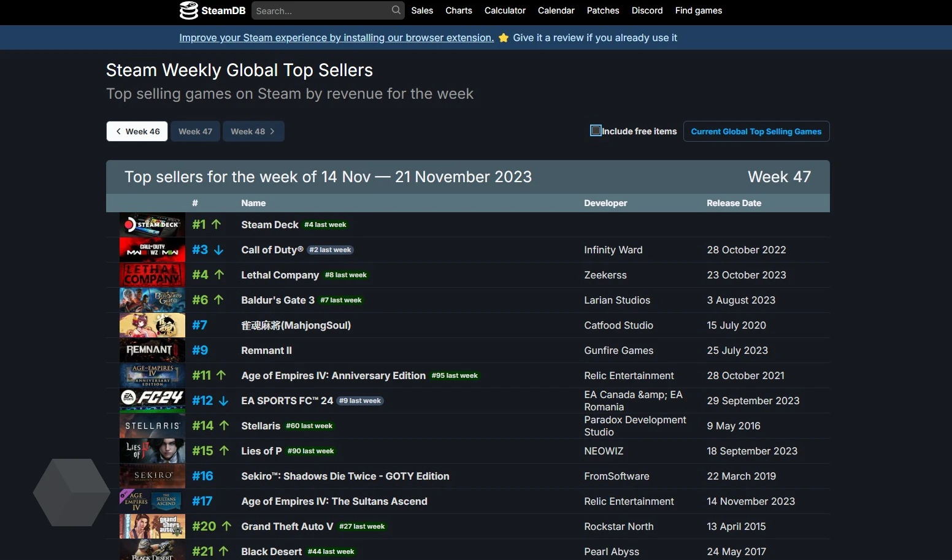This screenshot has width=952, height=560.
Task: Click the Name column header
Action: [x=253, y=203]
